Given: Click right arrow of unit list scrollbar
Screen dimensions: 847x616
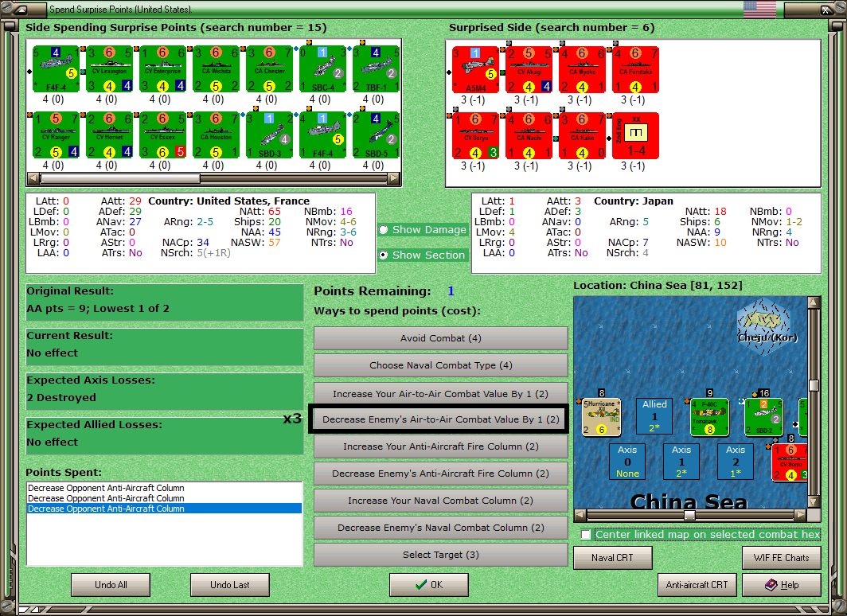Looking at the screenshot, I should click(x=394, y=178).
